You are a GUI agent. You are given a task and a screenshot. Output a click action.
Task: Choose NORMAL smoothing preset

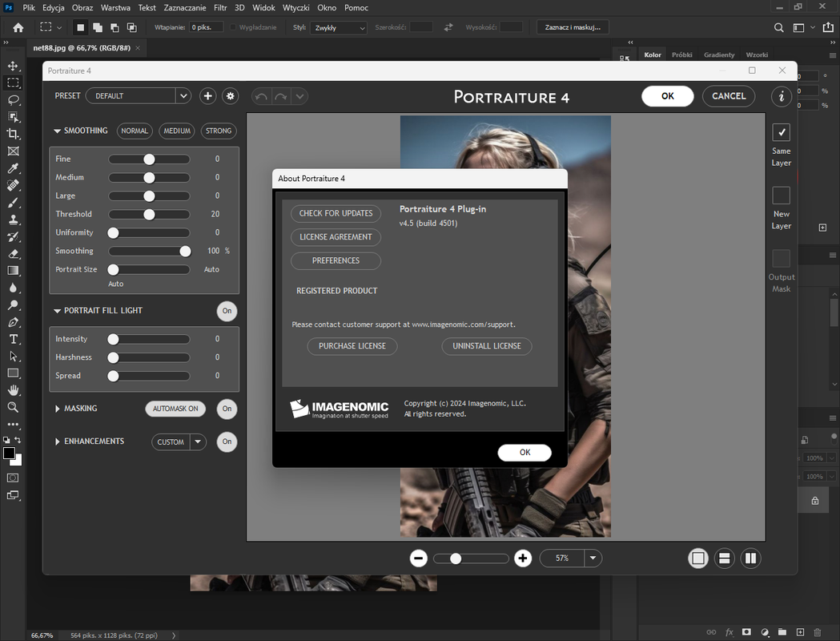click(135, 131)
